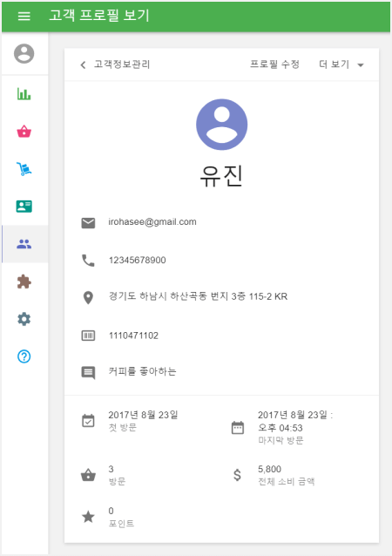Click 프로필 수정 button

274,64
